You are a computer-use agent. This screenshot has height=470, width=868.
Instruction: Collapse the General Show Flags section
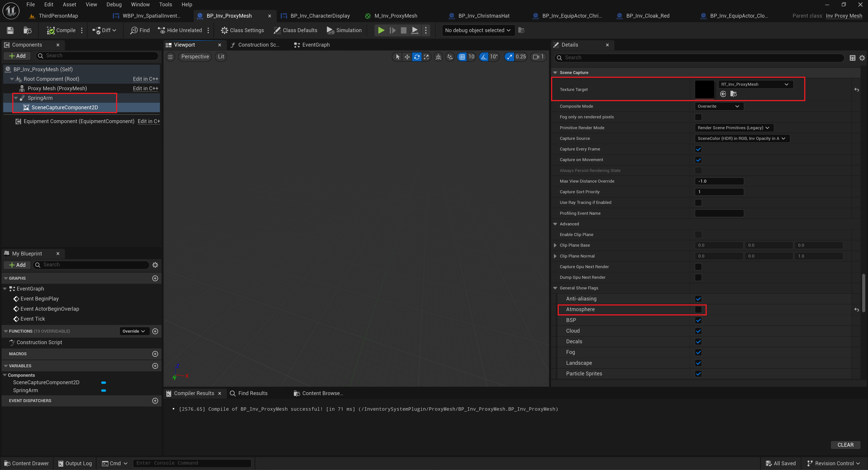555,288
